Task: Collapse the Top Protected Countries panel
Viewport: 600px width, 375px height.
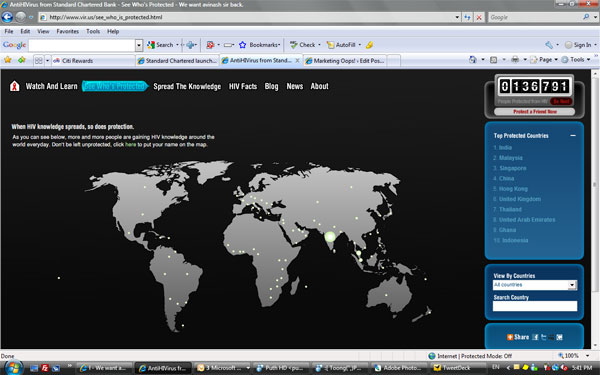Action: pos(573,135)
